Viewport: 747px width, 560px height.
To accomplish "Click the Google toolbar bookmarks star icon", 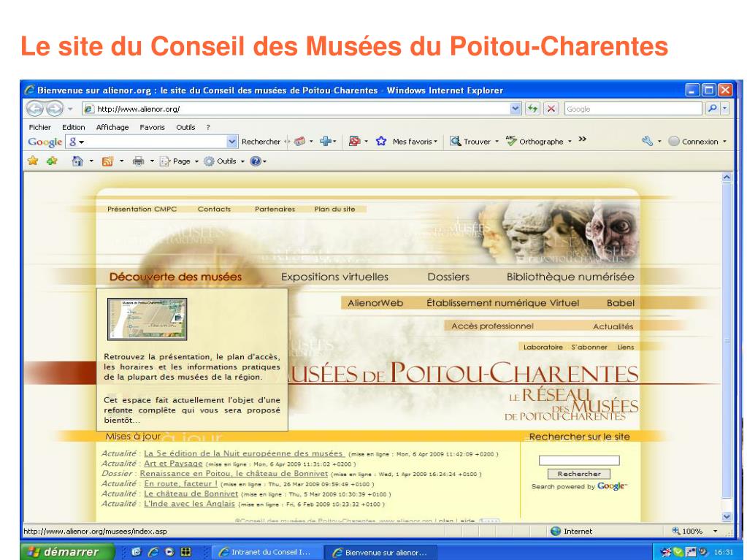I will pos(380,142).
